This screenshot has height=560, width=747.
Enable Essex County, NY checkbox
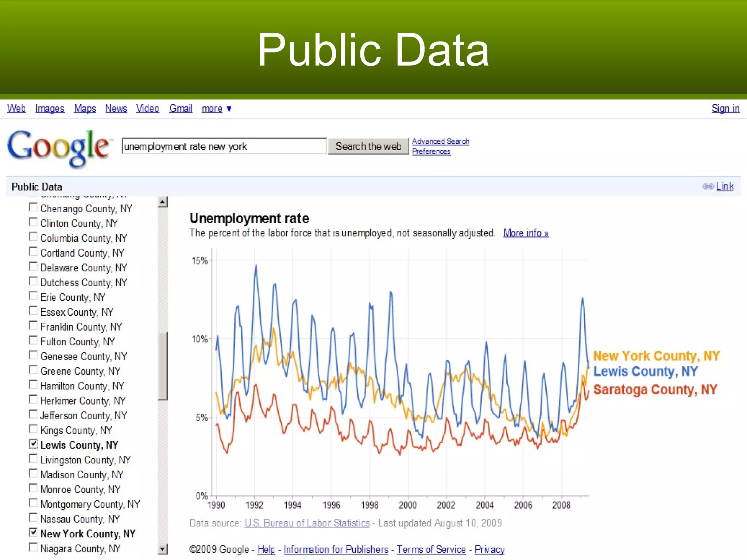pyautogui.click(x=33, y=311)
